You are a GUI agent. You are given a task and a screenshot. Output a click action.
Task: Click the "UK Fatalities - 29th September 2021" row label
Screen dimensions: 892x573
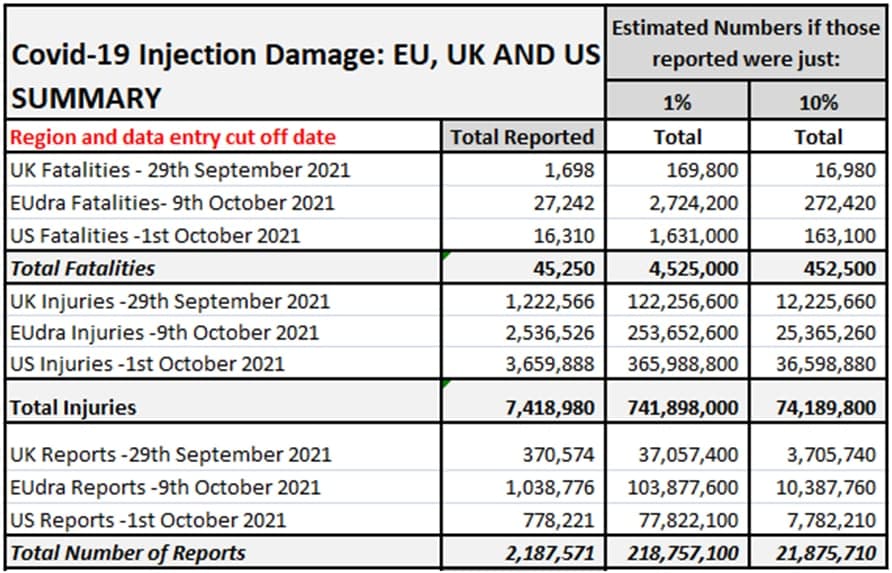(179, 170)
